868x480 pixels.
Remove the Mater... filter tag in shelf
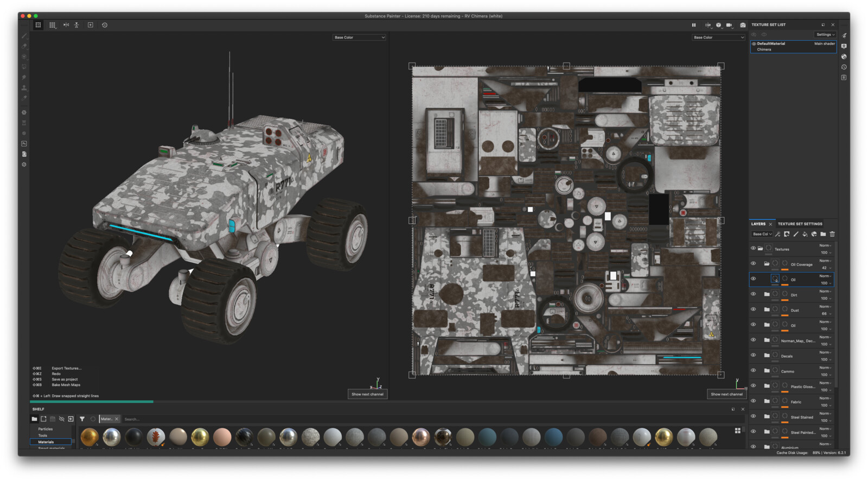[x=116, y=419]
